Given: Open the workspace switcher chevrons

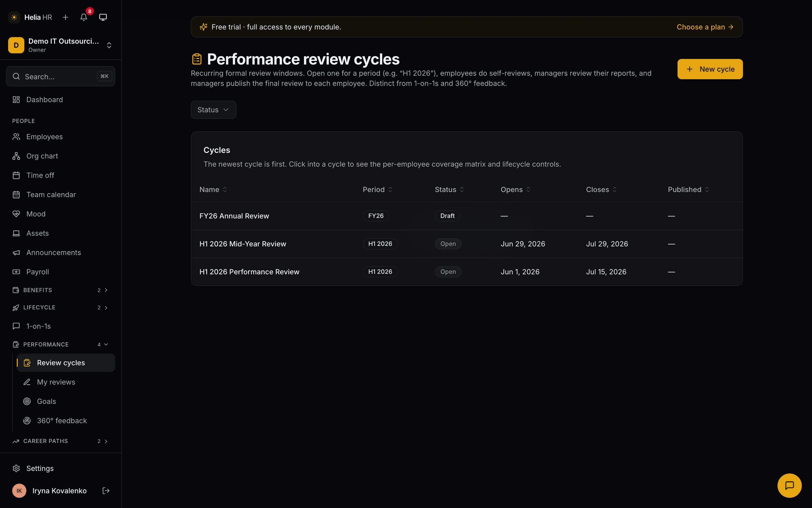Looking at the screenshot, I should click(x=109, y=45).
